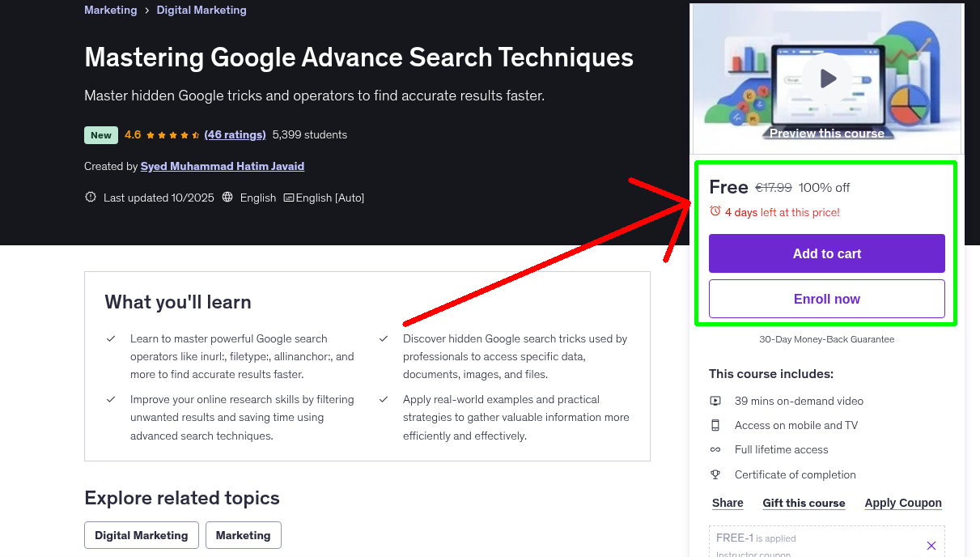Image resolution: width=980 pixels, height=557 pixels.
Task: Click the Enroll now button
Action: tap(826, 298)
